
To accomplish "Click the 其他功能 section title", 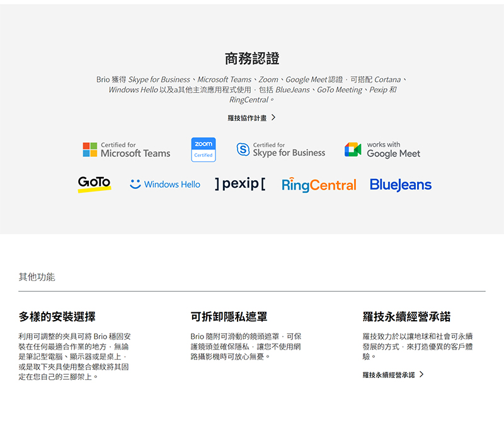I will click(37, 277).
